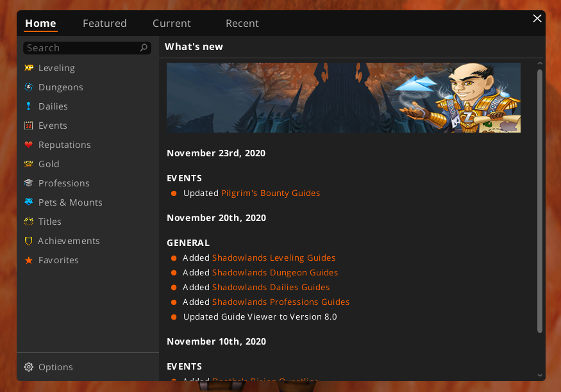Click the 'What's new' panel title
The height and width of the screenshot is (392, 561).
click(194, 47)
